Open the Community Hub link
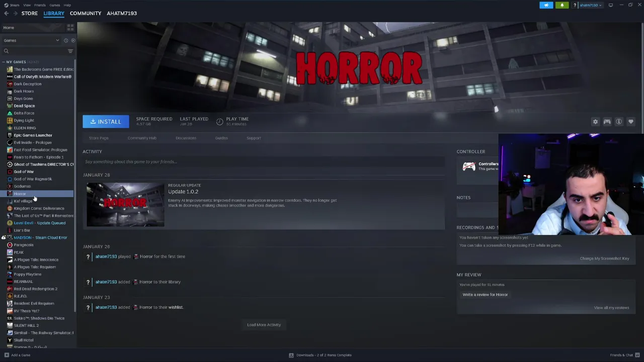The height and width of the screenshot is (362, 644). click(142, 138)
